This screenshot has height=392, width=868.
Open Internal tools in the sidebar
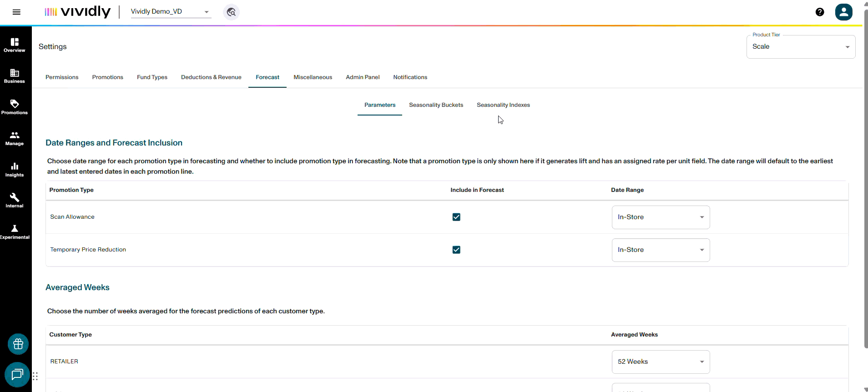click(x=15, y=201)
